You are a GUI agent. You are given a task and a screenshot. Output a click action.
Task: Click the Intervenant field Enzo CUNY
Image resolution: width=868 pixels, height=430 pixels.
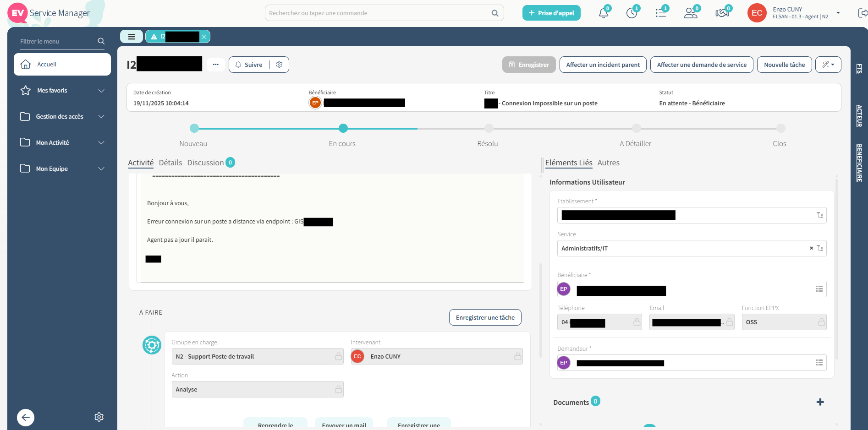point(437,356)
